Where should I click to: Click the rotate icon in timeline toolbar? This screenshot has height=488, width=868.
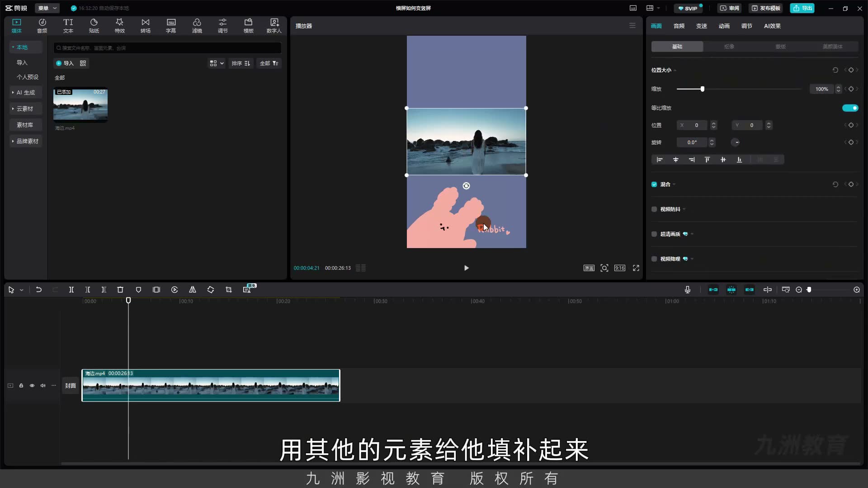(x=211, y=290)
